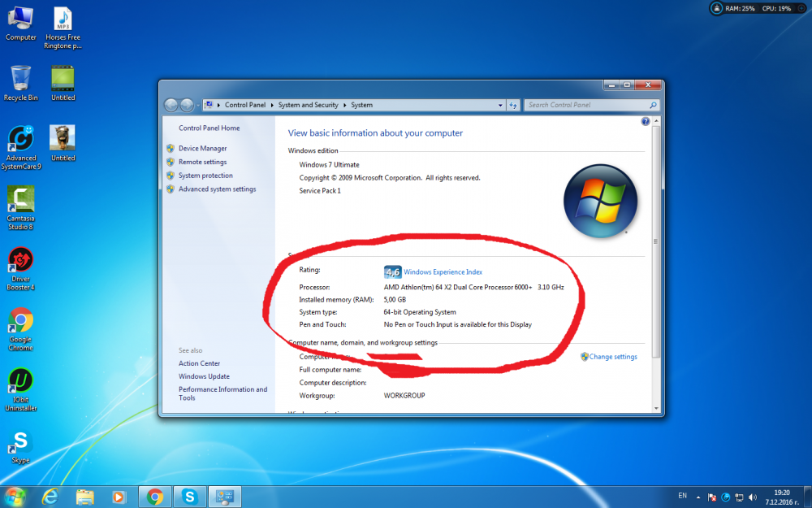Click the Help question mark icon
This screenshot has width=812, height=508.
tap(646, 121)
